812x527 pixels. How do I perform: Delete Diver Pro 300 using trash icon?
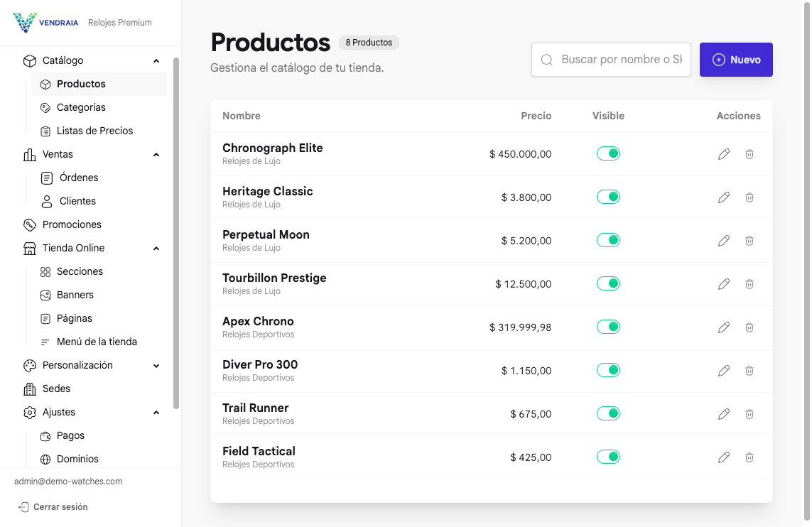pos(749,371)
